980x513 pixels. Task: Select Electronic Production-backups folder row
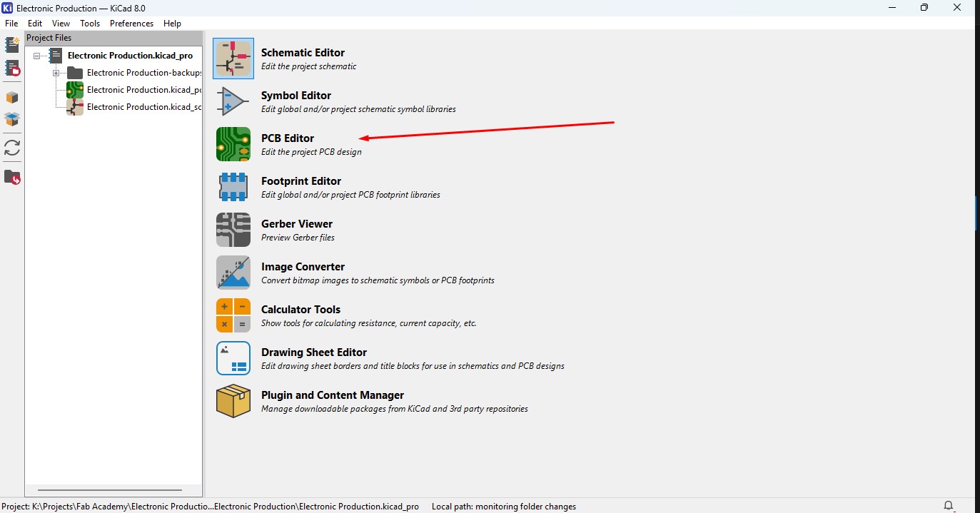[145, 73]
